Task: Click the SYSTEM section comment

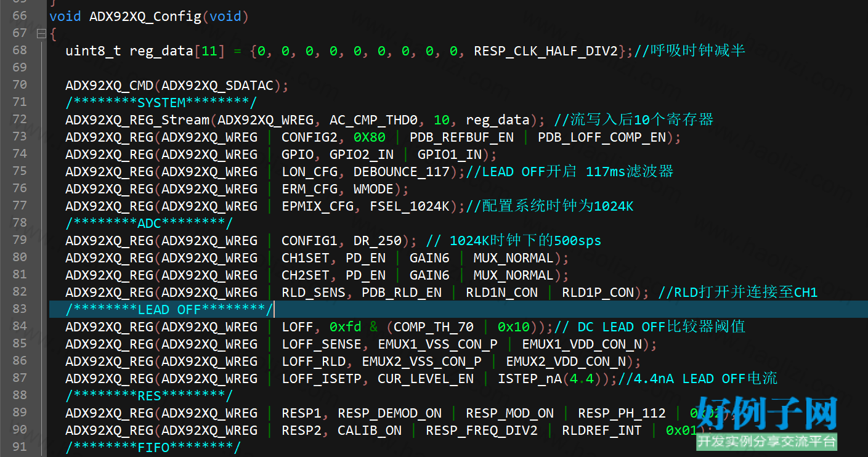Action: (161, 102)
